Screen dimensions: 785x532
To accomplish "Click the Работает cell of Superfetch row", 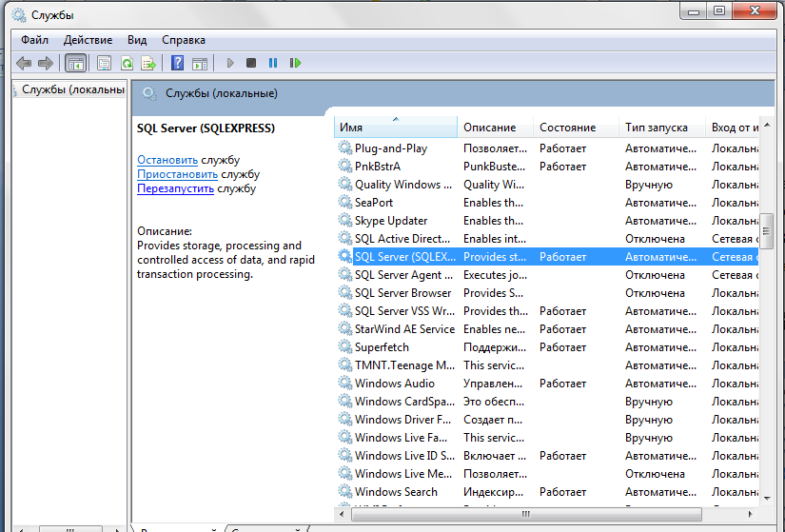I will (562, 347).
